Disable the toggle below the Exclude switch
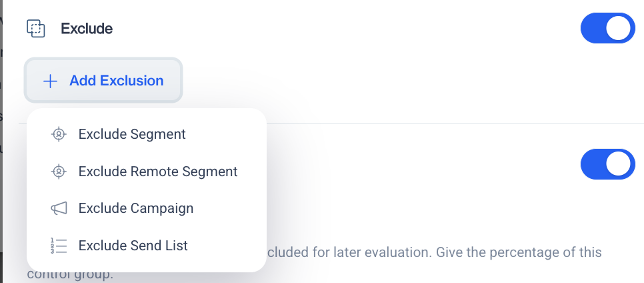 pyautogui.click(x=607, y=164)
